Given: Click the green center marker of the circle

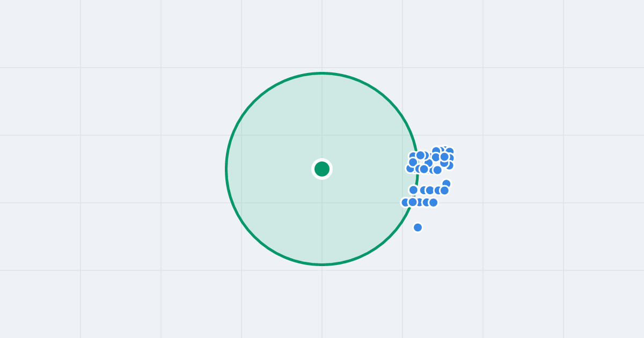Looking at the screenshot, I should [322, 169].
